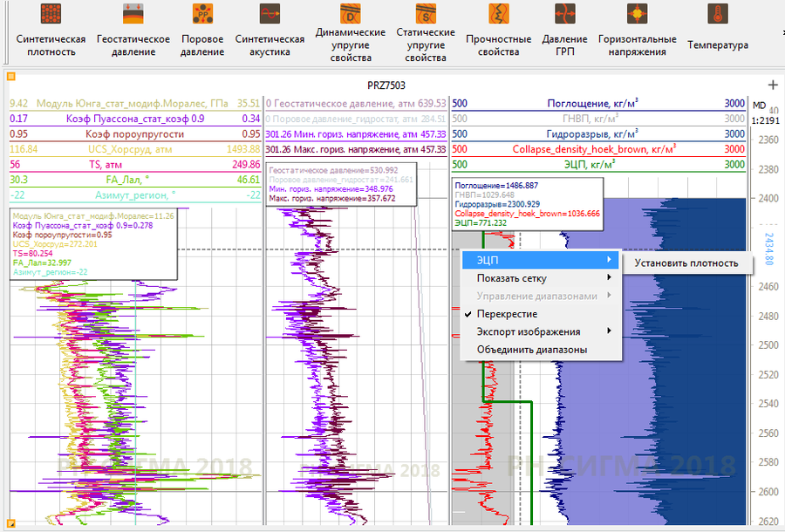785x532 pixels.
Task: Add a track with the plus button
Action: tap(772, 85)
